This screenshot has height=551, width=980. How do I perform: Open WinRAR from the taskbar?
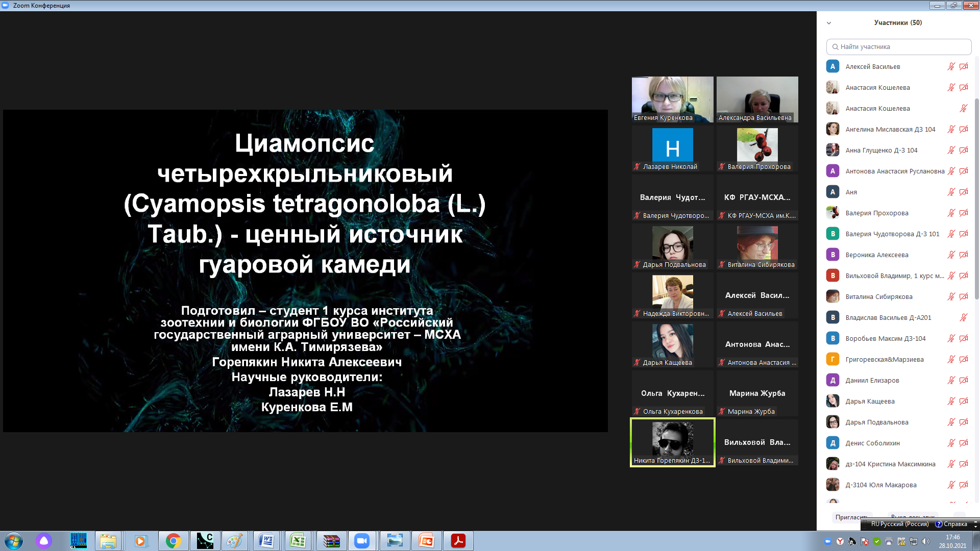[x=332, y=541]
